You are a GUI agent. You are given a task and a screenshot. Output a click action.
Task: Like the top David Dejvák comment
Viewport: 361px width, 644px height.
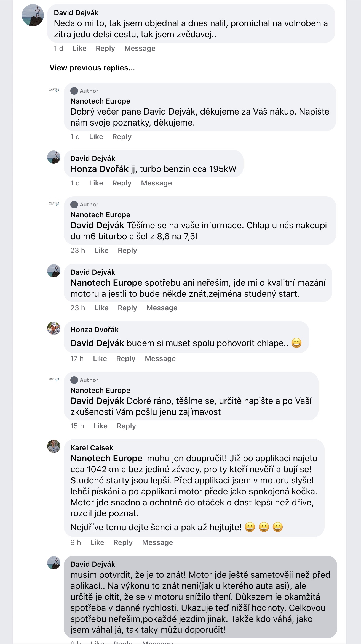[x=79, y=48]
